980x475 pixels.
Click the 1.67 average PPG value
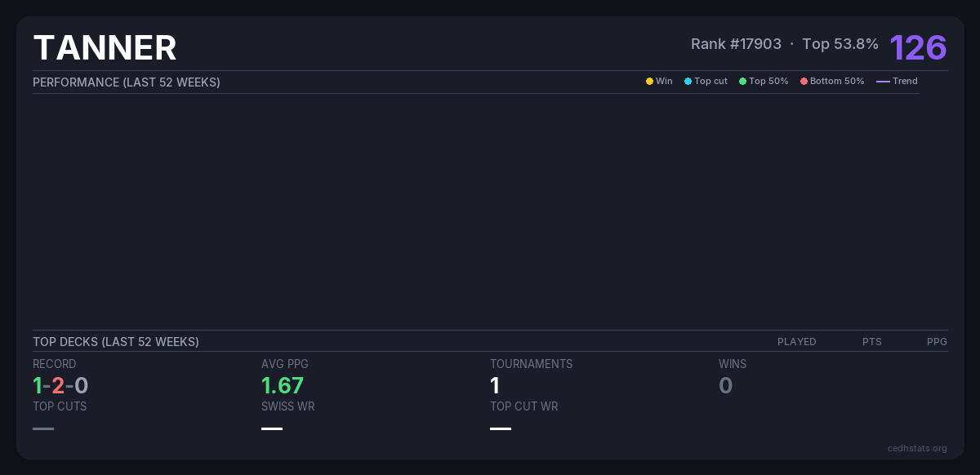click(283, 385)
